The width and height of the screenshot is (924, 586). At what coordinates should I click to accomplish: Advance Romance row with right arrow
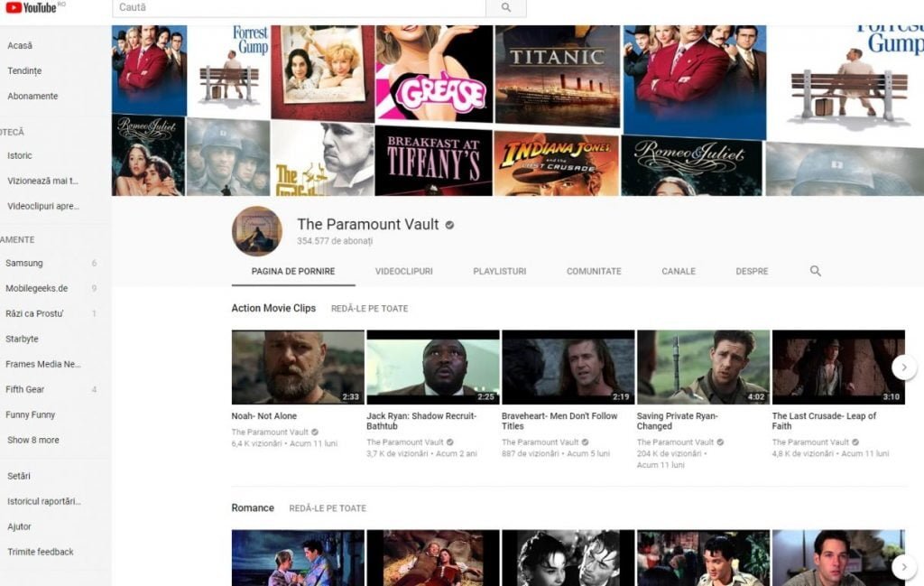904,566
